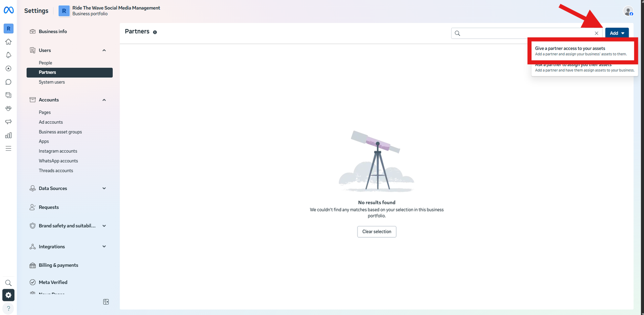Click the Clear selection button
Image resolution: width=644 pixels, height=315 pixels.
(377, 232)
